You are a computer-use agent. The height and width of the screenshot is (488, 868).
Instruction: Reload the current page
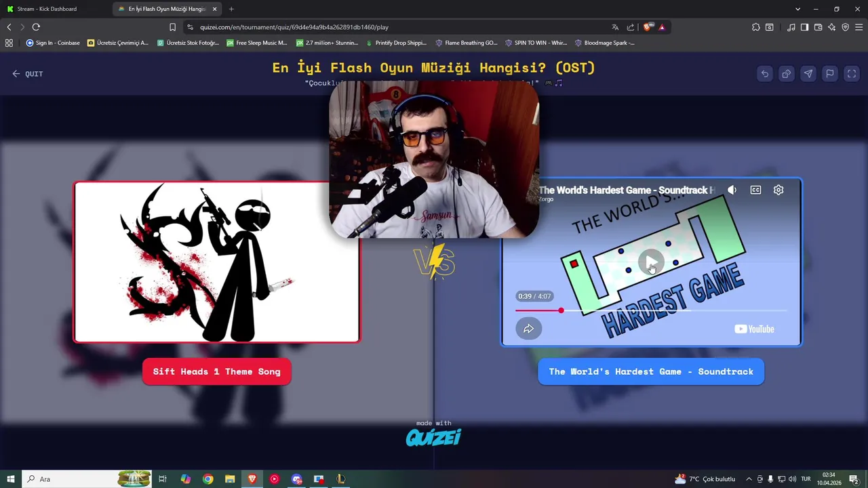click(36, 27)
